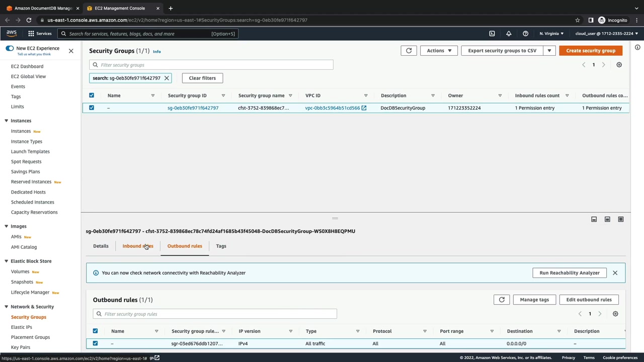Set split panel to half view
Image resolution: width=644 pixels, height=362 pixels.
607,219
